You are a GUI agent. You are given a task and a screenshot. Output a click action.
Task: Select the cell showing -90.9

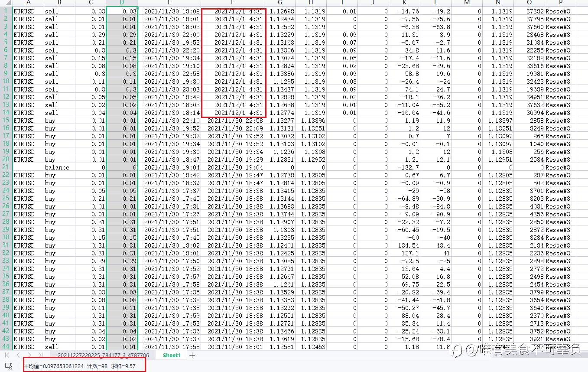point(436,214)
